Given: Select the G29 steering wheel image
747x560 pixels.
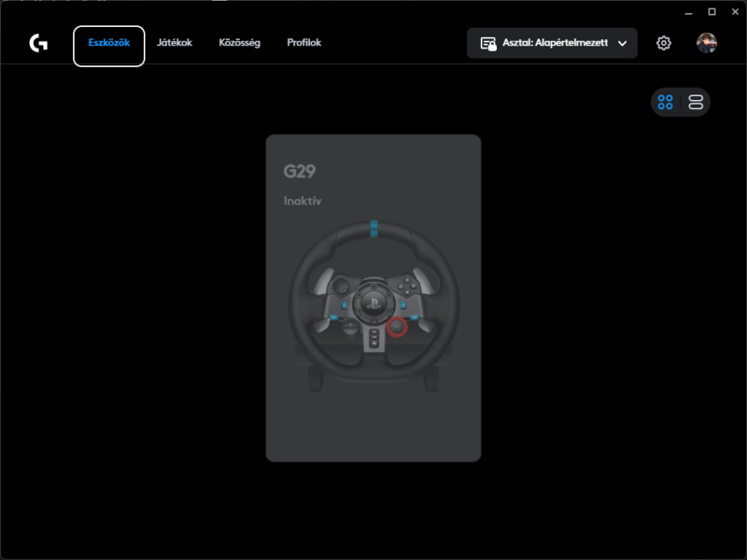Looking at the screenshot, I should point(373,306).
